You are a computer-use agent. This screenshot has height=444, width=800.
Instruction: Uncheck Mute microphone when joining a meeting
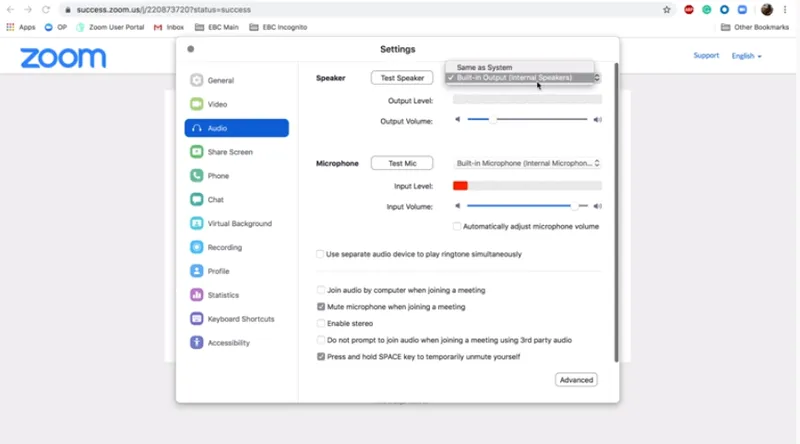tap(321, 307)
